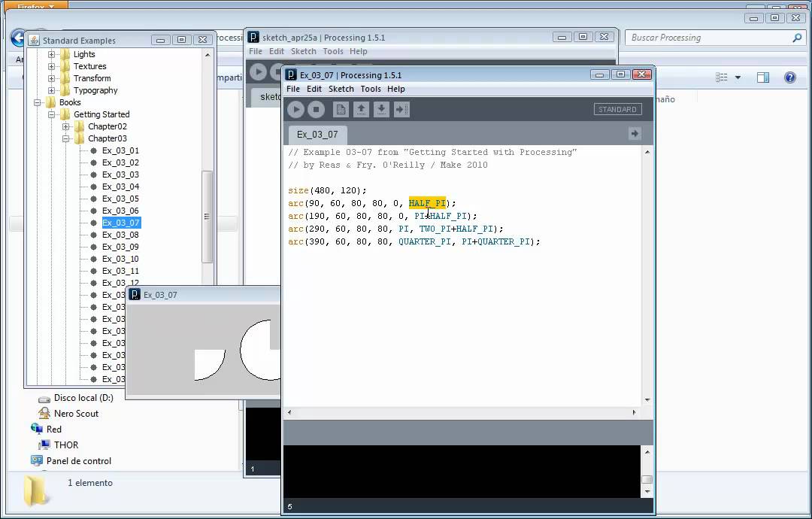
Task: Click the code editor horizontal scroll right arrow
Action: point(634,412)
